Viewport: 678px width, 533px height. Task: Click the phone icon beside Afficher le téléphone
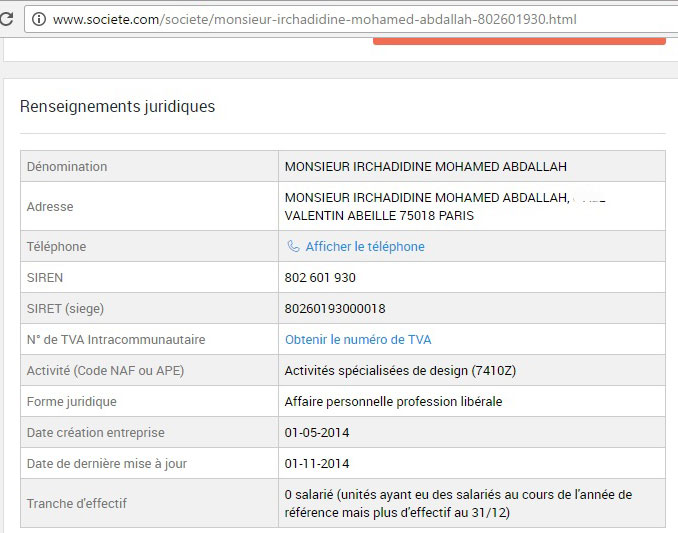pyautogui.click(x=293, y=247)
